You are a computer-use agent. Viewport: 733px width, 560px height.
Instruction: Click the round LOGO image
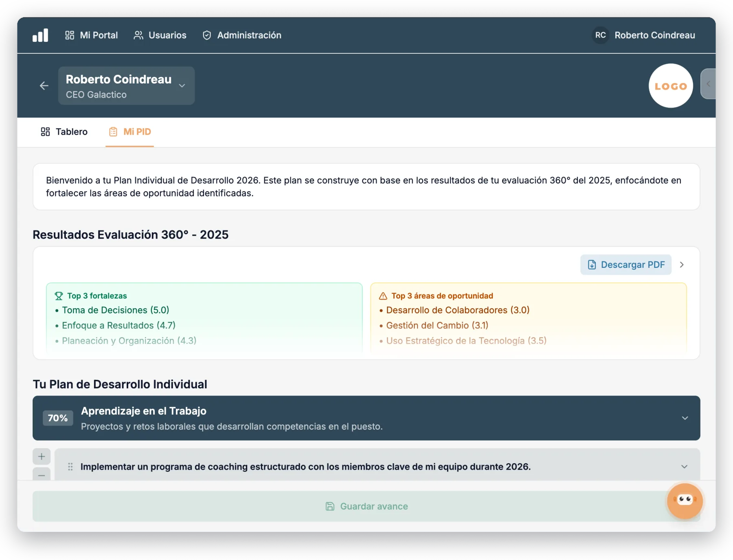[671, 86]
